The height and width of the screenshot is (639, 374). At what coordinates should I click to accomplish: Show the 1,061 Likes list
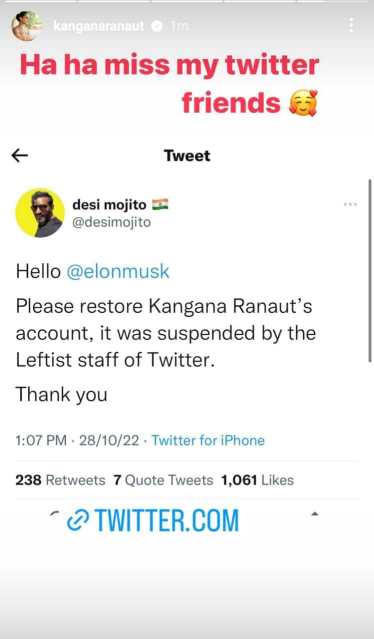pyautogui.click(x=257, y=480)
